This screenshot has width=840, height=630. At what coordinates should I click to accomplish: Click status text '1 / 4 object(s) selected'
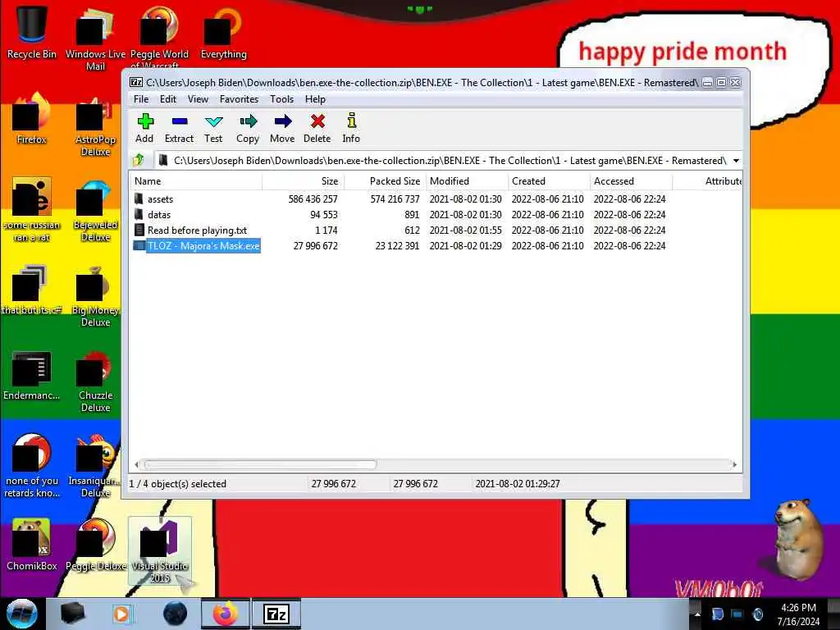tap(178, 484)
